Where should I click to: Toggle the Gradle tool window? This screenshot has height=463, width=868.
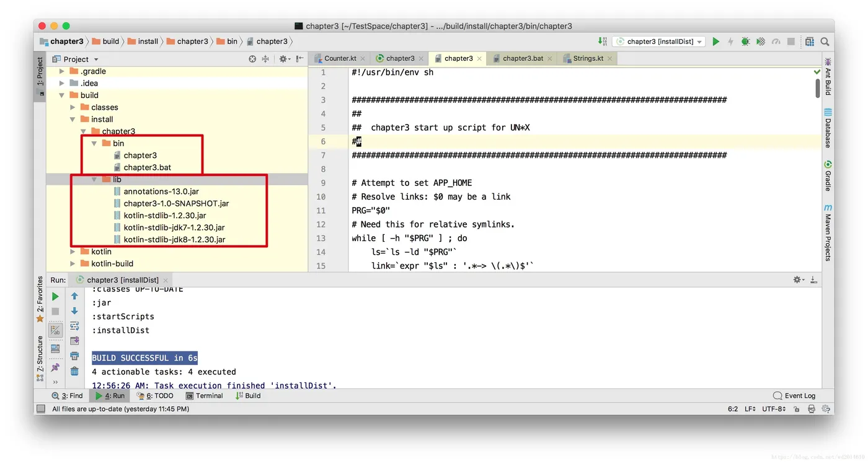click(828, 177)
